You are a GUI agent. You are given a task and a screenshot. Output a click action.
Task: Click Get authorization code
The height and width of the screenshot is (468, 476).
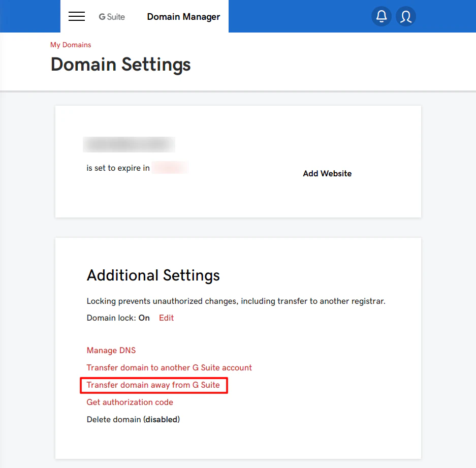pos(130,402)
